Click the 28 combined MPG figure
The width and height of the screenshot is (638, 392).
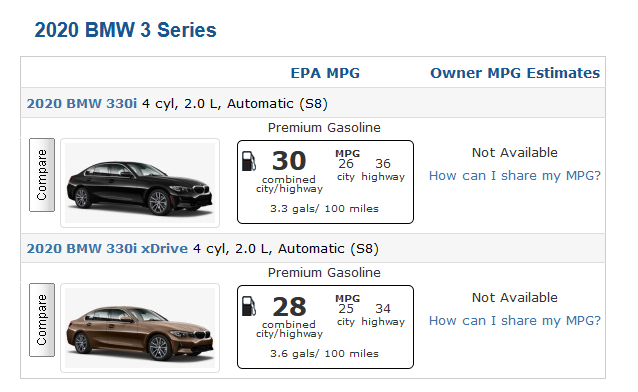(x=289, y=306)
